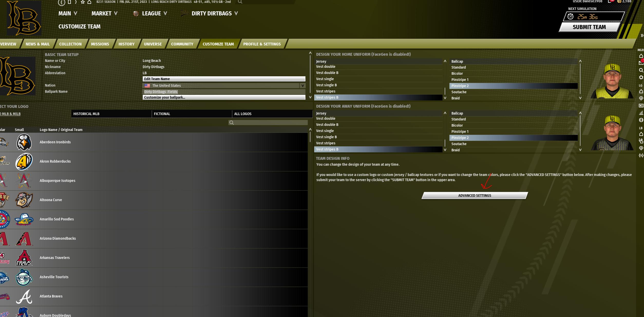This screenshot has width=644, height=317.
Task: Expand the double-chevron sidebar arrow
Action: tap(642, 36)
